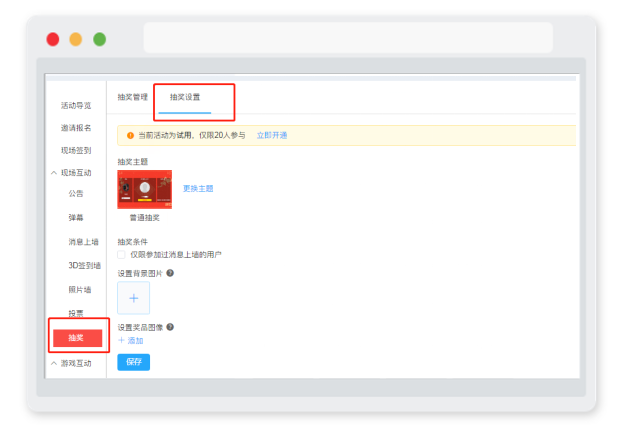
Task: Click the blue 保存 button
Action: (x=133, y=362)
